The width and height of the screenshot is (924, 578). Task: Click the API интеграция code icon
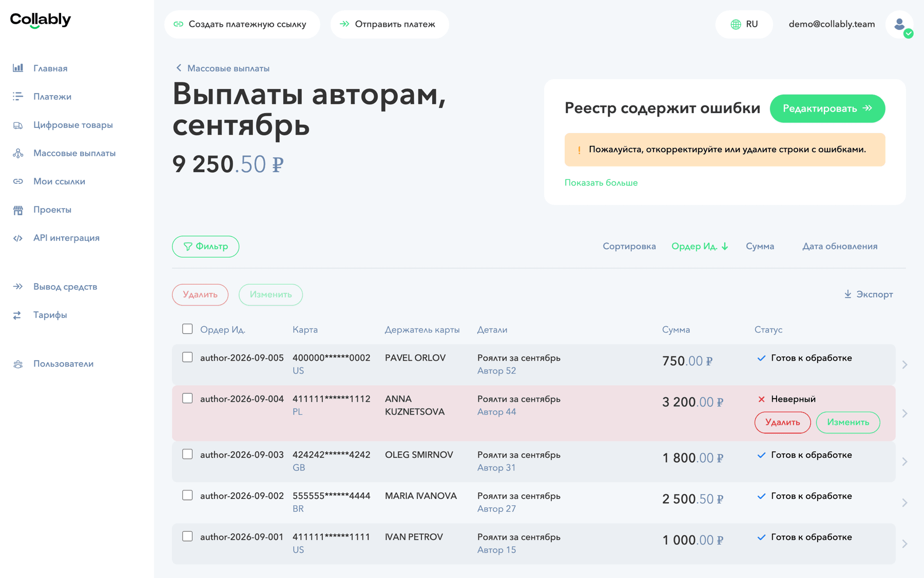[x=18, y=238]
